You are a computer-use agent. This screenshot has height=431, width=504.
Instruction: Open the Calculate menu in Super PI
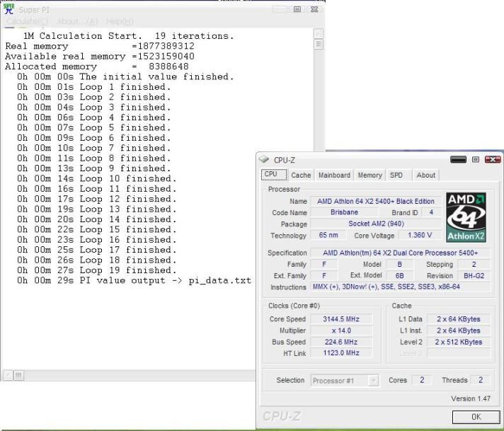click(x=28, y=21)
